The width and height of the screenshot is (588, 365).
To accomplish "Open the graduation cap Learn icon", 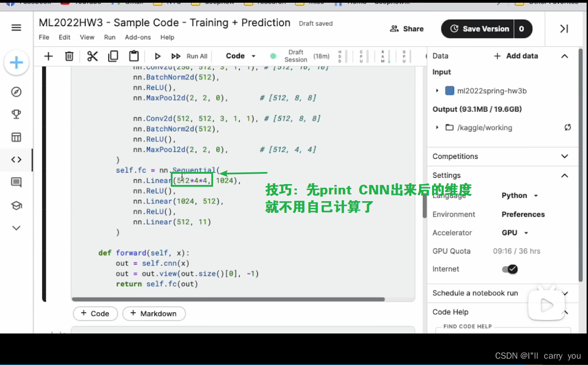I will point(16,205).
